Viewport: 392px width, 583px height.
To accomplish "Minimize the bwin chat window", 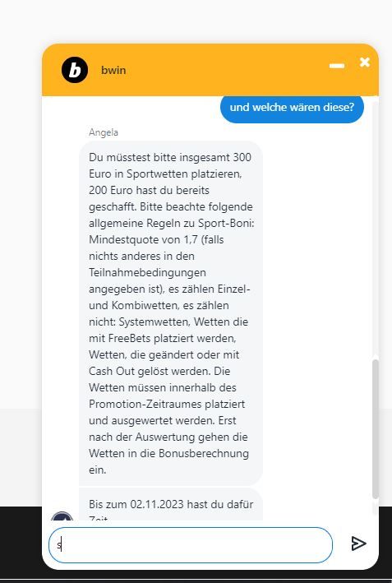I will pyautogui.click(x=337, y=66).
